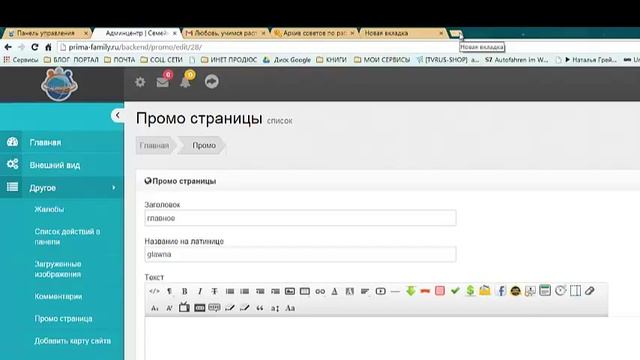Screen dimensions: 640x360
Task: Click the green down-arrow icon
Action: [410, 291]
